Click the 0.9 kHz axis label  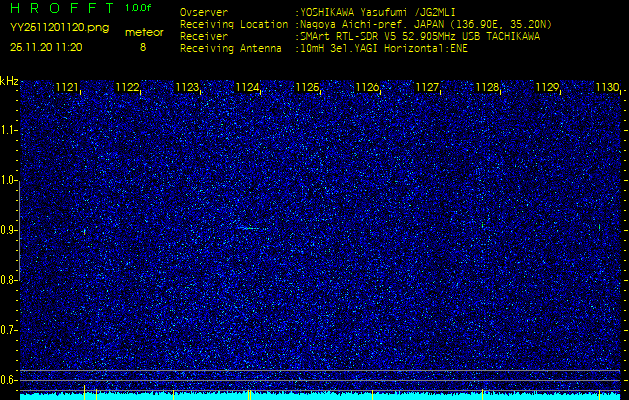[x=8, y=230]
